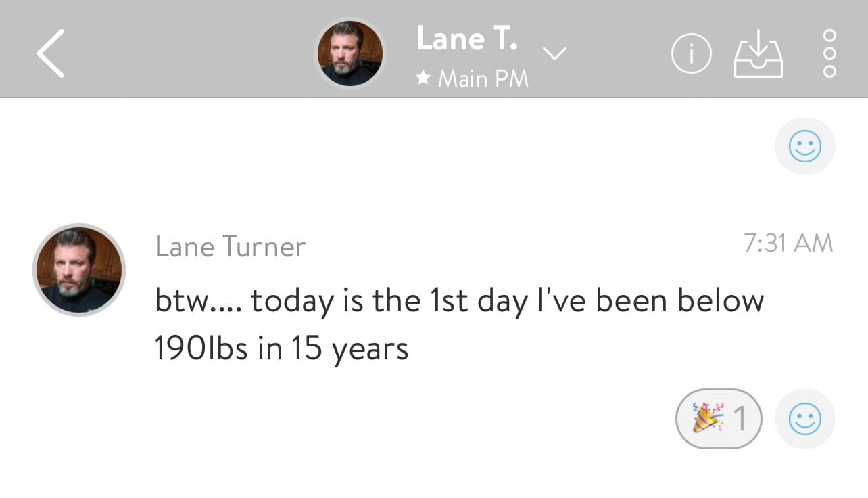The image size is (868, 498).
Task: Add a reaction to the 190lbs message
Action: click(x=804, y=419)
